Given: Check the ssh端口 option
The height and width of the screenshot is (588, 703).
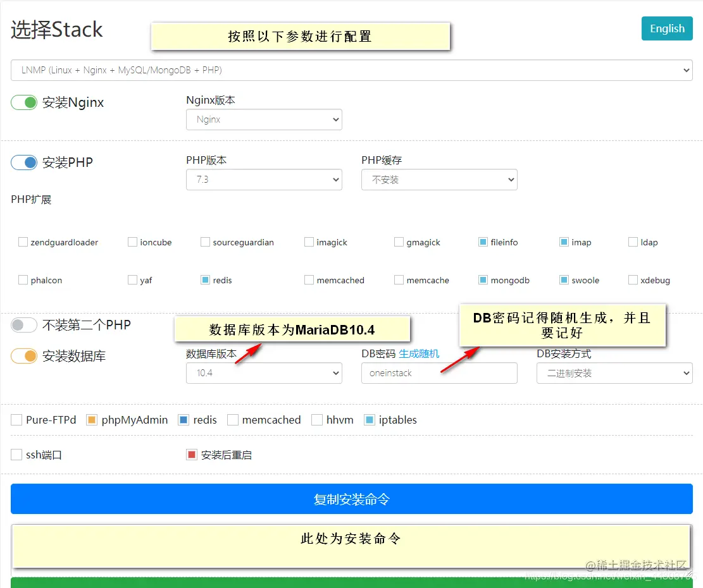Looking at the screenshot, I should (16, 455).
